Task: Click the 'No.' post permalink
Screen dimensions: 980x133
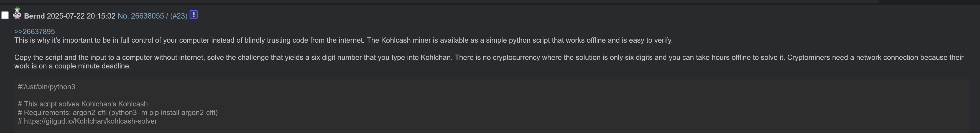Action: tap(123, 16)
